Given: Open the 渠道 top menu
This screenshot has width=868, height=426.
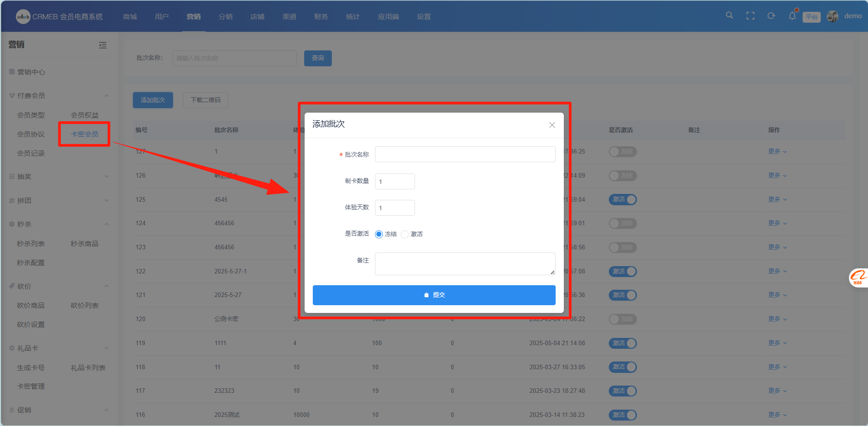Looking at the screenshot, I should tap(289, 16).
